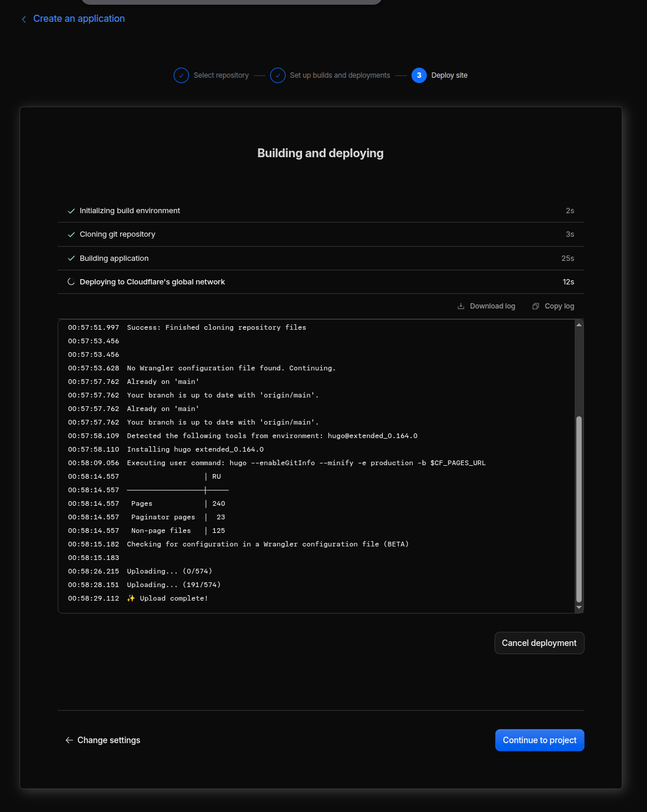Click the spinner next to Deploying to Cloudflare
Screen dimensions: 647x812
coord(71,282)
